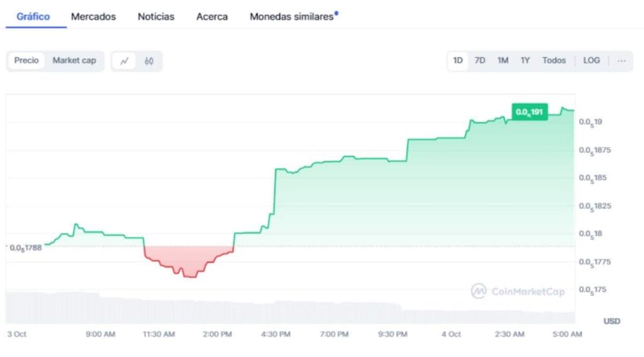644x357 pixels.
Task: Click the green 0.0₅191 price label
Action: [530, 112]
